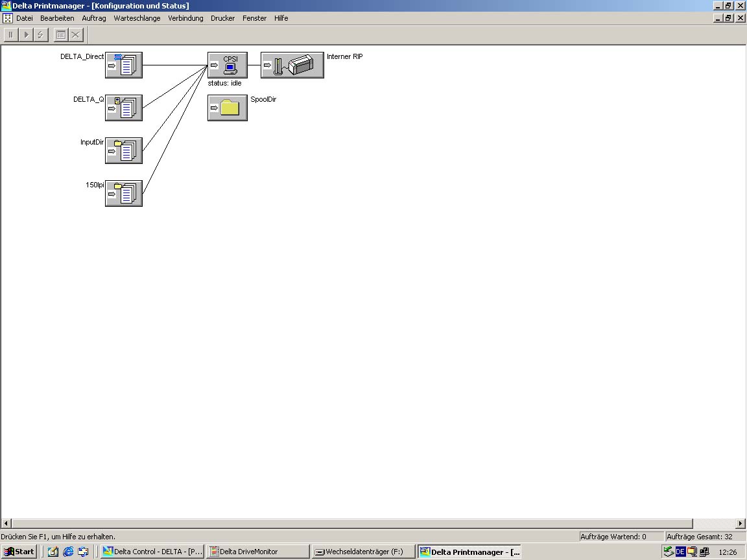Image resolution: width=747 pixels, height=560 pixels.
Task: Open the Drucker menu
Action: tap(223, 18)
